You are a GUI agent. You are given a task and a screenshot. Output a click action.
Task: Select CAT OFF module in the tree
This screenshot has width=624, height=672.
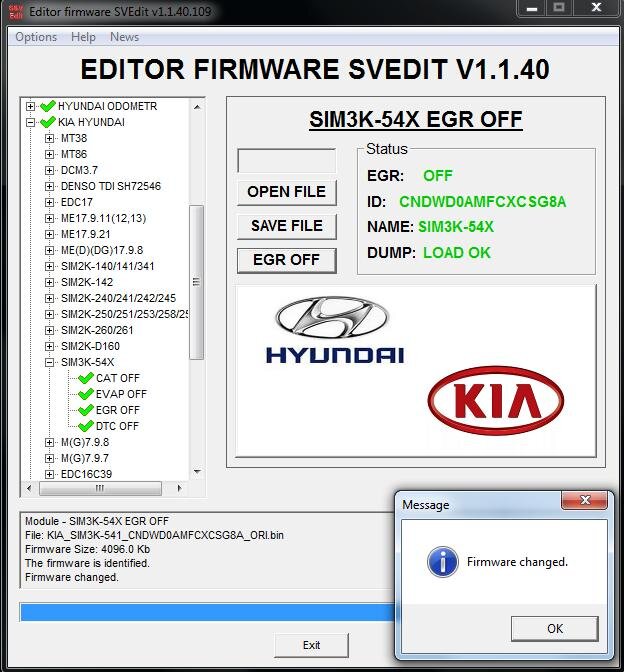118,378
